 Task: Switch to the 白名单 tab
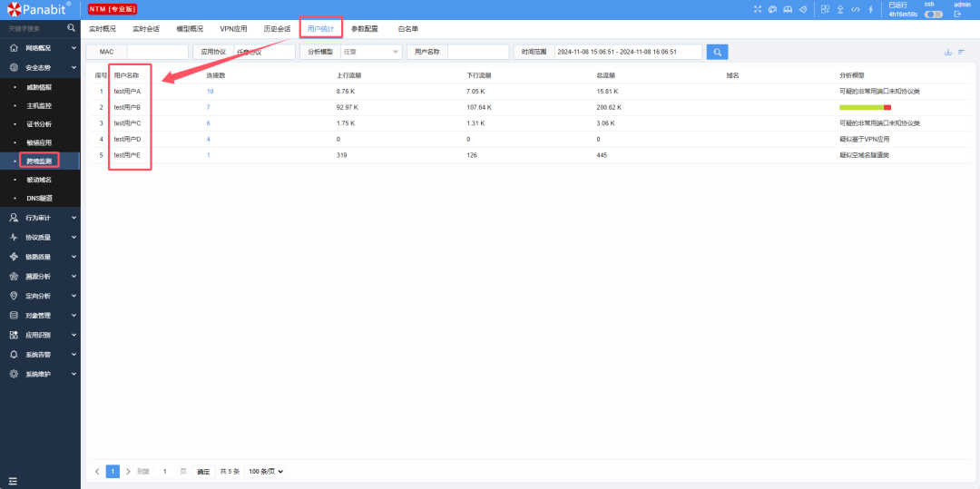coord(408,29)
